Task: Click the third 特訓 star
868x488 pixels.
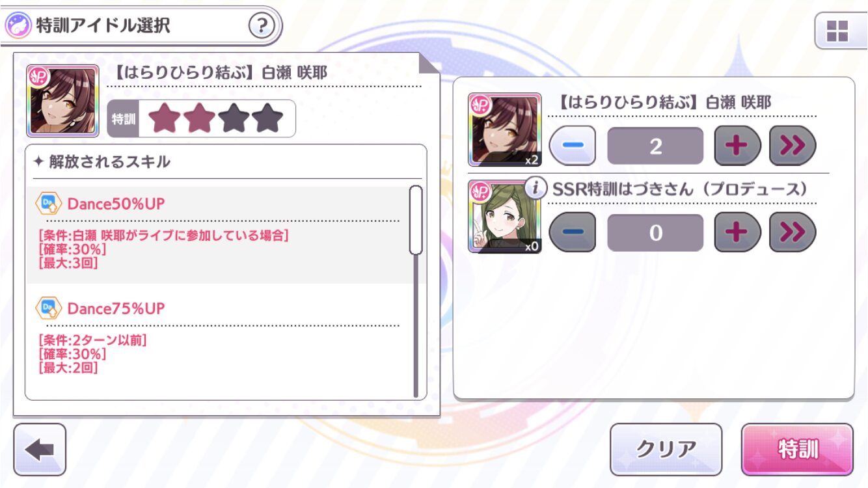Action: coord(233,118)
